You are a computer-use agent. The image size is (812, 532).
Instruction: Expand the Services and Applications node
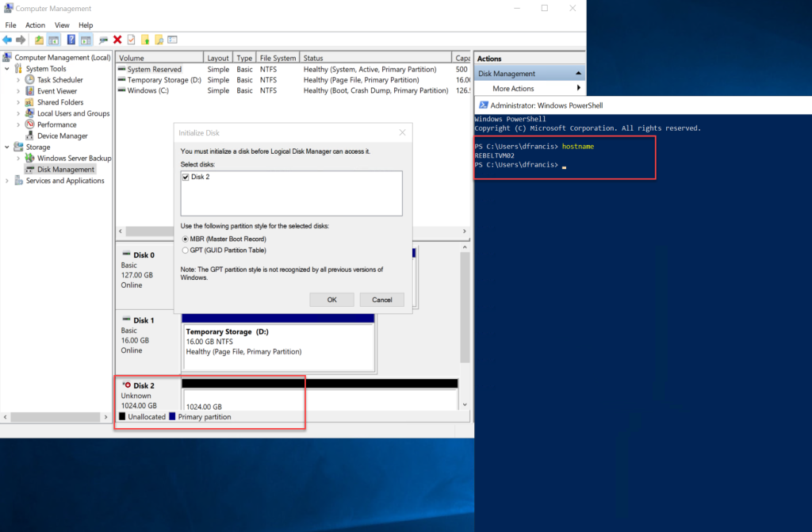click(x=6, y=180)
